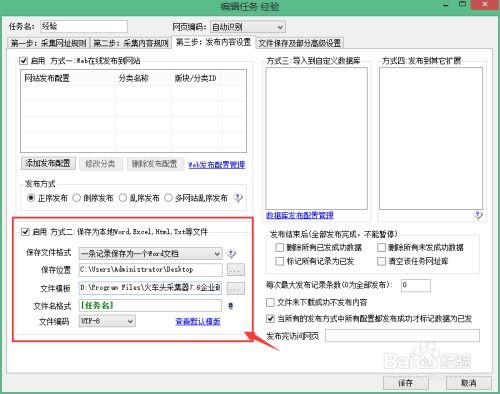Screen dimensions: 500x394
Task: Switch to 第一步：采集网址规则 tab
Action: 48,43
